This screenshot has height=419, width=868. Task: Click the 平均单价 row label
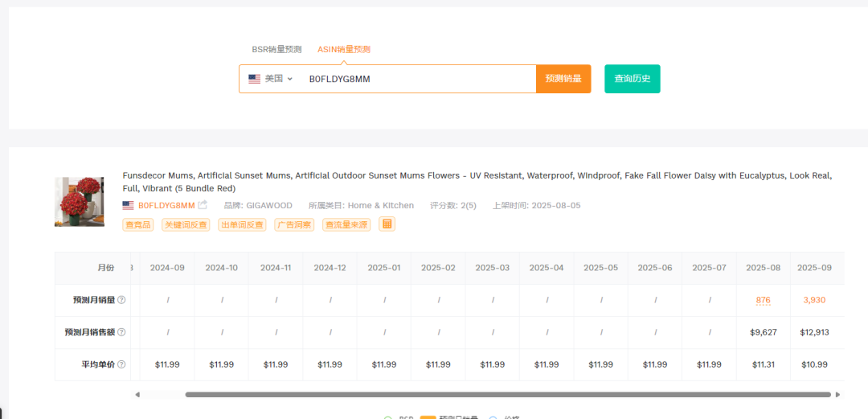(99, 364)
